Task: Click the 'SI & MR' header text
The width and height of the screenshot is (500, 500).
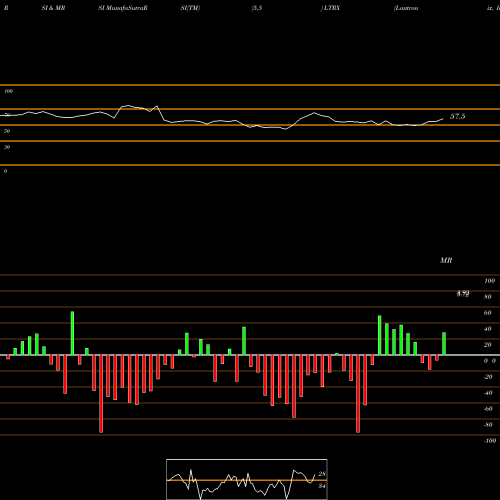Action: (x=53, y=8)
